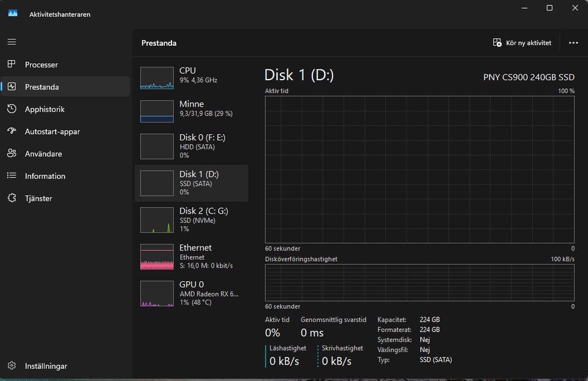This screenshot has width=588, height=381.
Task: Click the Prestanda page heading
Action: [x=159, y=43]
